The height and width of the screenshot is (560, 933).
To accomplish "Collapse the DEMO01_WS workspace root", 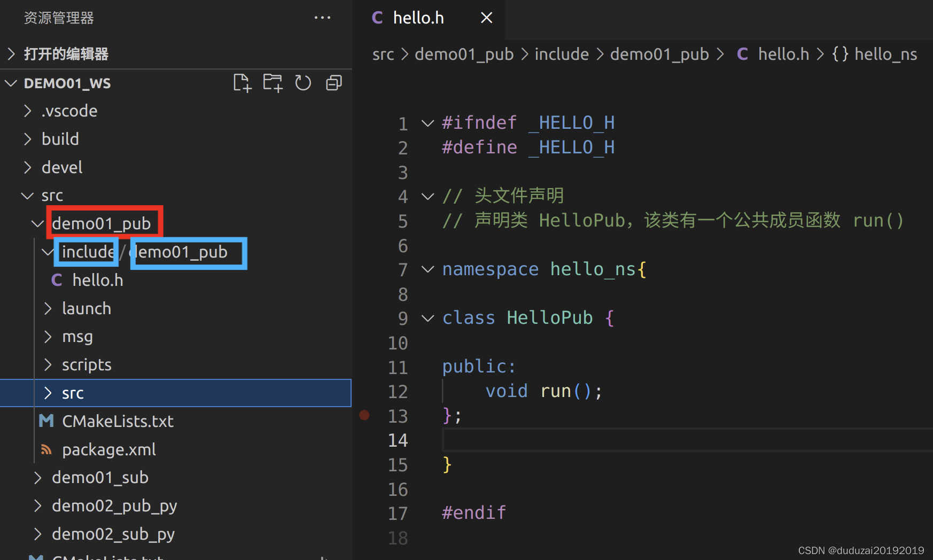I will click(11, 83).
